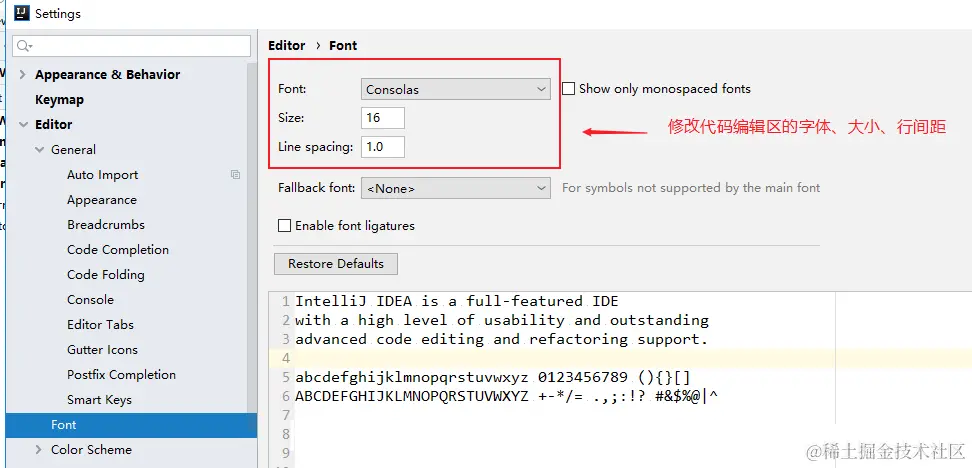Click preview line with uppercase alphabet
The image size is (972, 468).
click(506, 396)
